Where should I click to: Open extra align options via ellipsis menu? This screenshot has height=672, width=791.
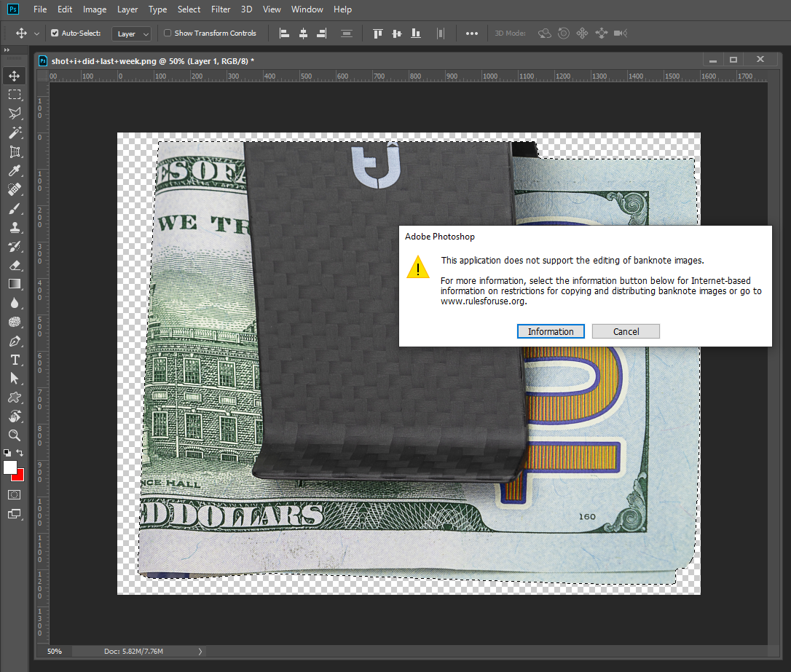click(x=471, y=33)
